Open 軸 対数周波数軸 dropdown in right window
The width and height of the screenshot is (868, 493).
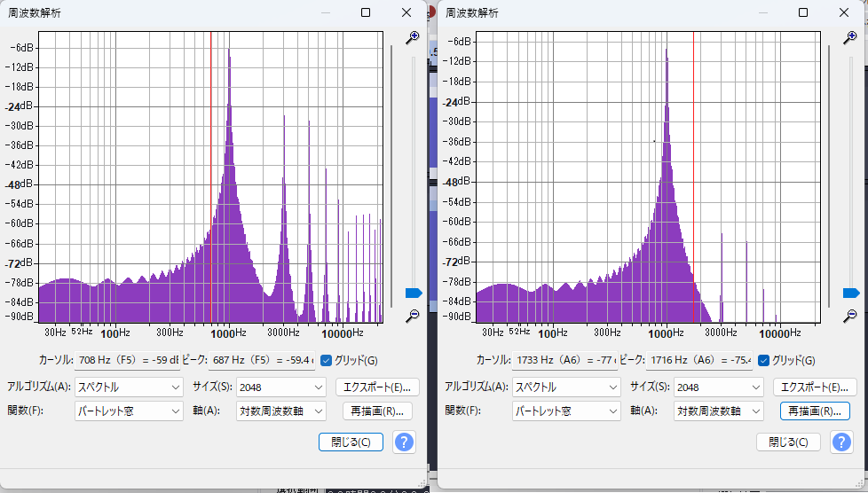tap(718, 411)
